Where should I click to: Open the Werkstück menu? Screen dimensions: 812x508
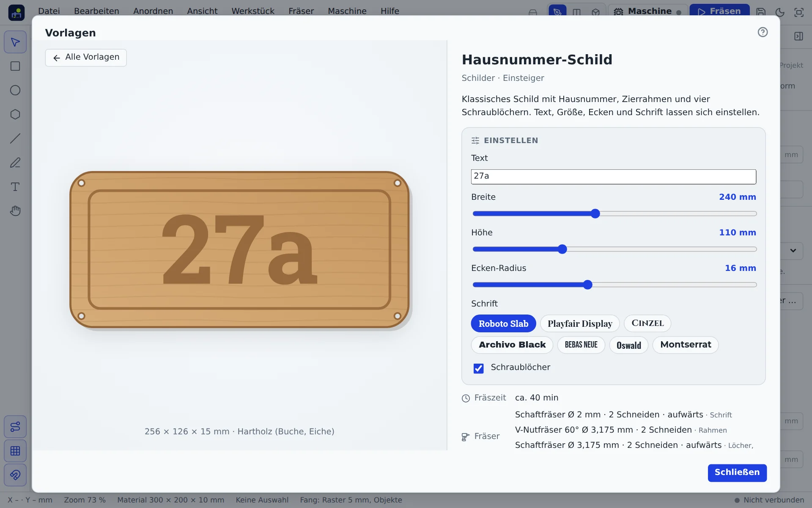253,11
